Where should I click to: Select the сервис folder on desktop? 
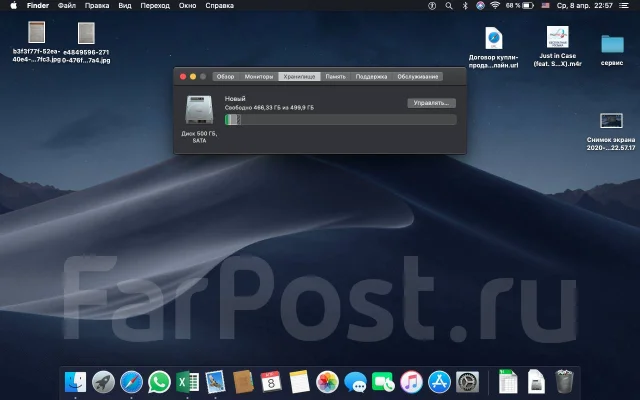[612, 49]
